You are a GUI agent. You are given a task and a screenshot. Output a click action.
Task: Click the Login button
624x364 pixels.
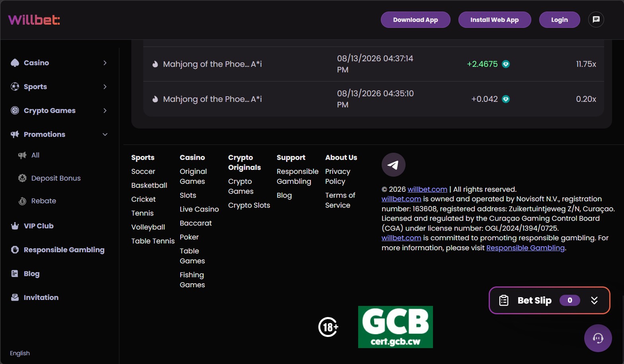point(560,20)
